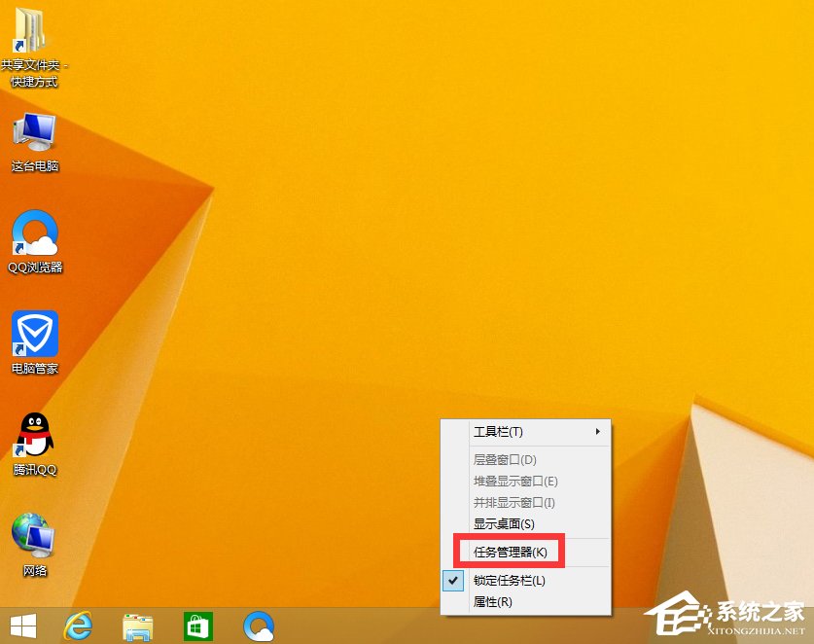Select 任务管理器 from the context menu
814x644 pixels.
coord(510,551)
